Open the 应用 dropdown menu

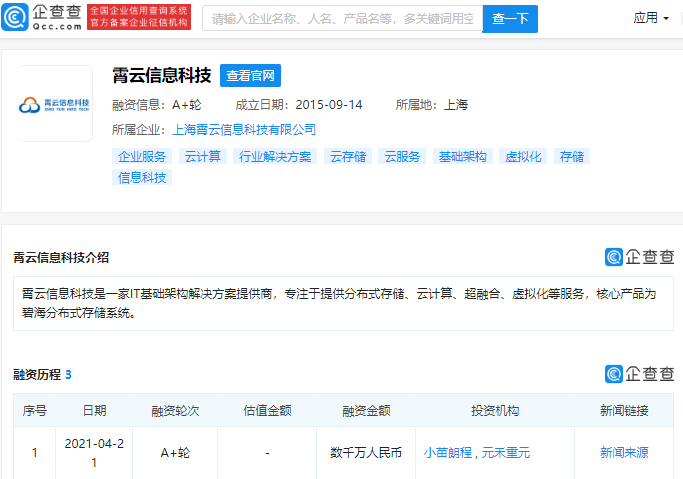click(x=651, y=18)
